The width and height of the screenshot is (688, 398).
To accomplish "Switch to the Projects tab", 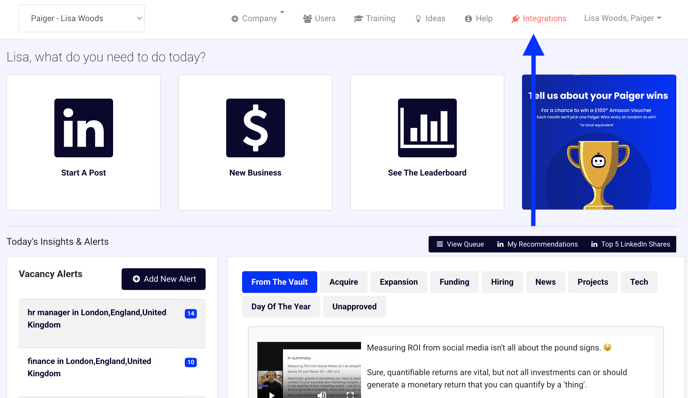I will pos(593,282).
